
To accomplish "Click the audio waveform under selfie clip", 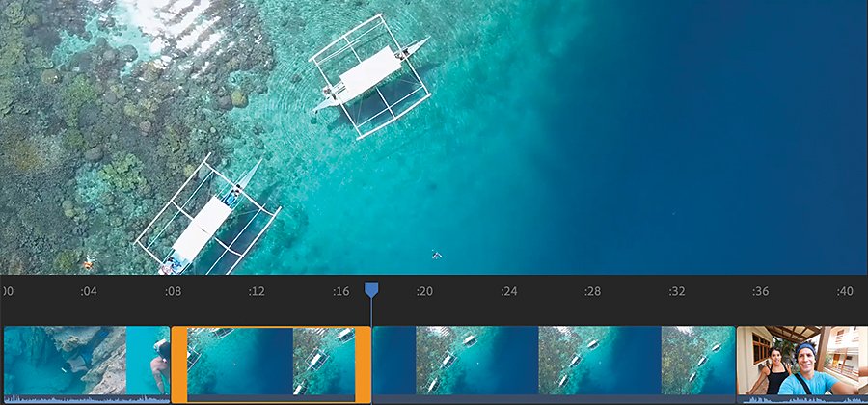I will 802,399.
